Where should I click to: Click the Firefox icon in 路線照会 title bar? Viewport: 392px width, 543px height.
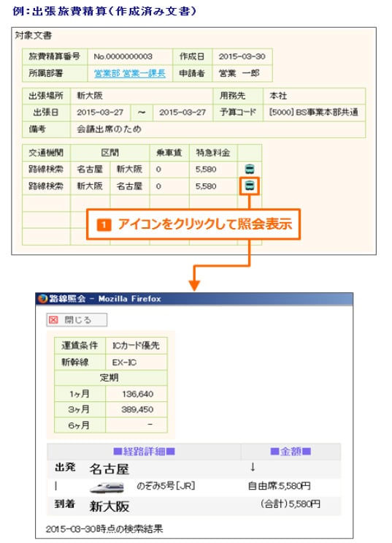[43, 299]
